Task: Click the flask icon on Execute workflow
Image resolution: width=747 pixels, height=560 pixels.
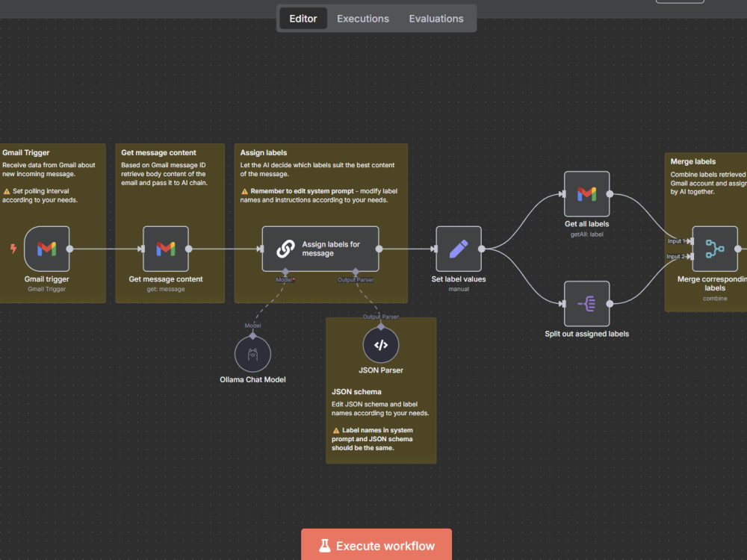Action: coord(325,546)
